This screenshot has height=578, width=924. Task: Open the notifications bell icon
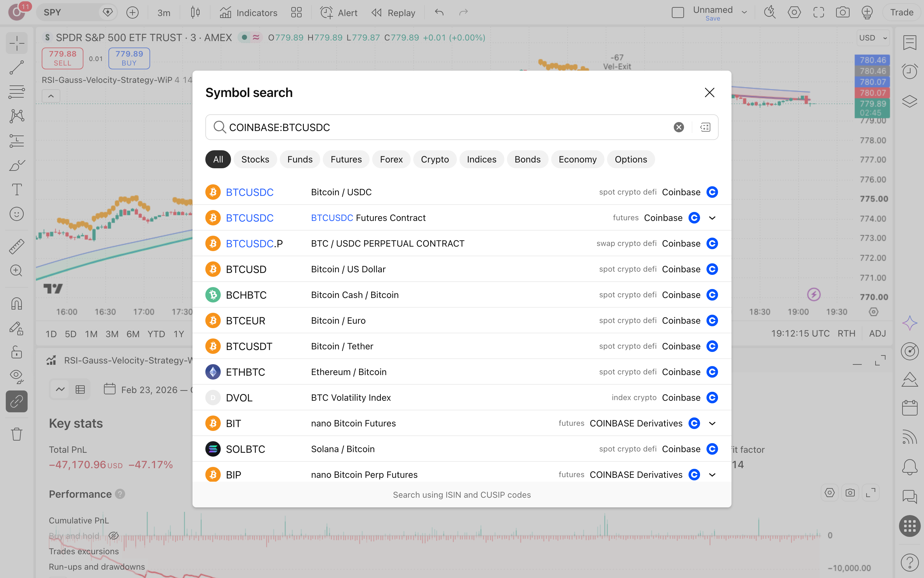click(x=910, y=467)
